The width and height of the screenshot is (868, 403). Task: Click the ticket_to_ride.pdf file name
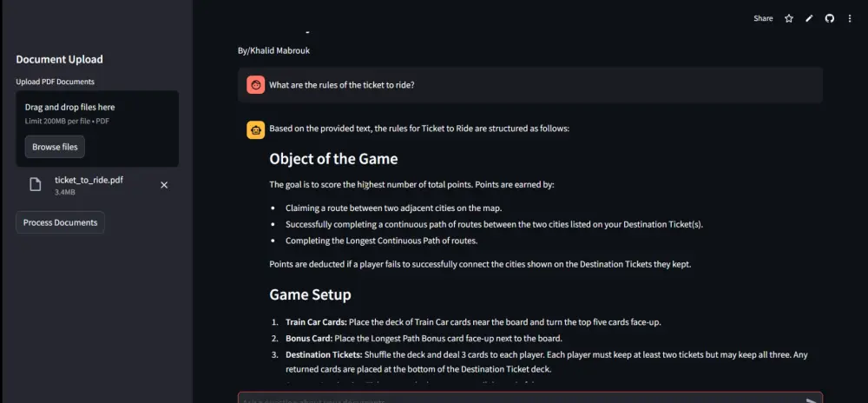89,180
